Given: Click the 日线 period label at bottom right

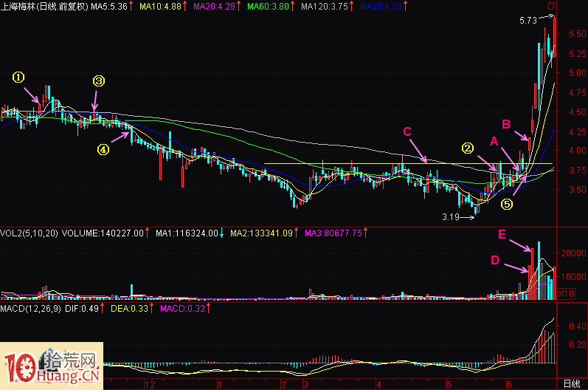Looking at the screenshot, I should pos(572,384).
